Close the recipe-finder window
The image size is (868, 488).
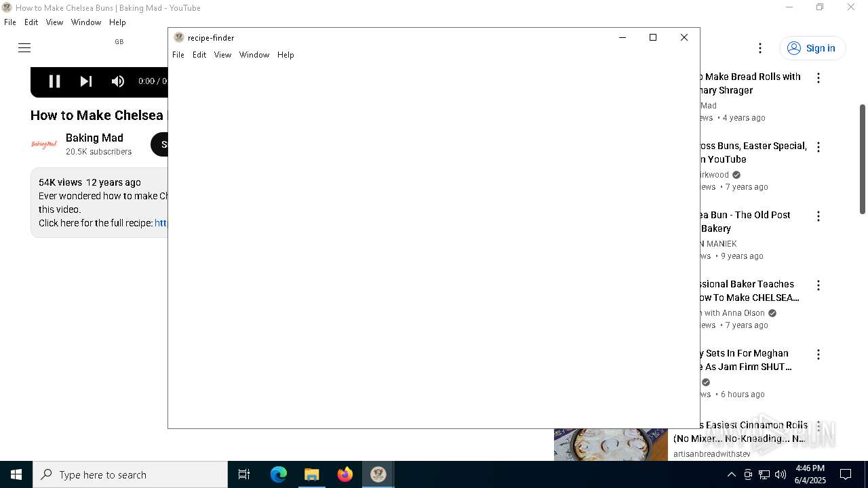click(684, 38)
